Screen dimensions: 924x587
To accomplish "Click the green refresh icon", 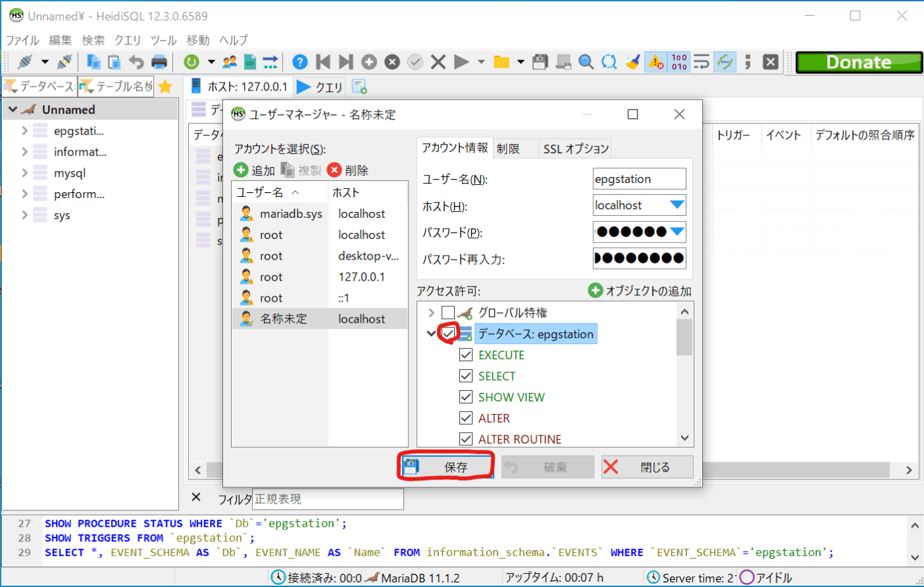I will coord(191,62).
